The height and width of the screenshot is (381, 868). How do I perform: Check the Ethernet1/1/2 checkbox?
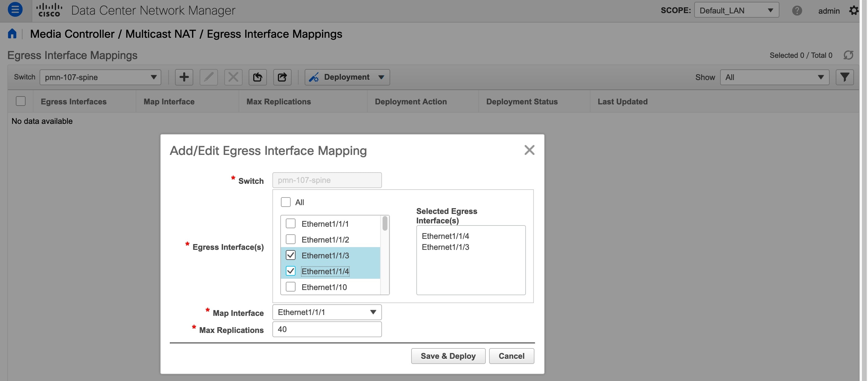coord(290,239)
